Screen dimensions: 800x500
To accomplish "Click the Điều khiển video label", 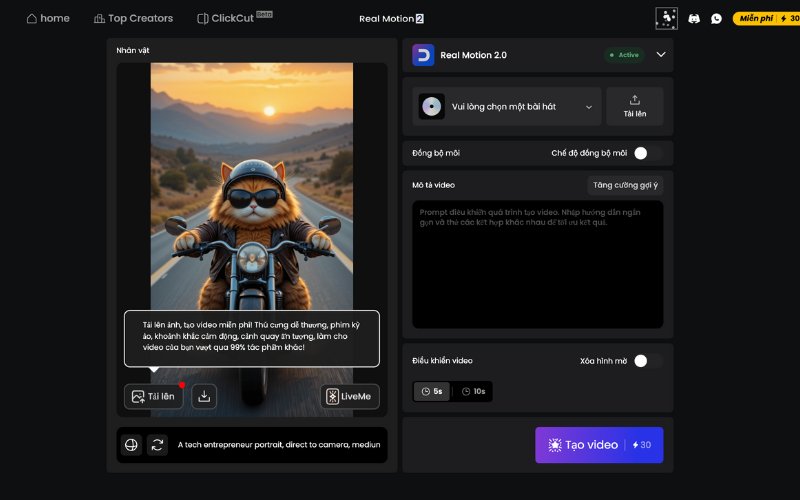I will pos(442,361).
